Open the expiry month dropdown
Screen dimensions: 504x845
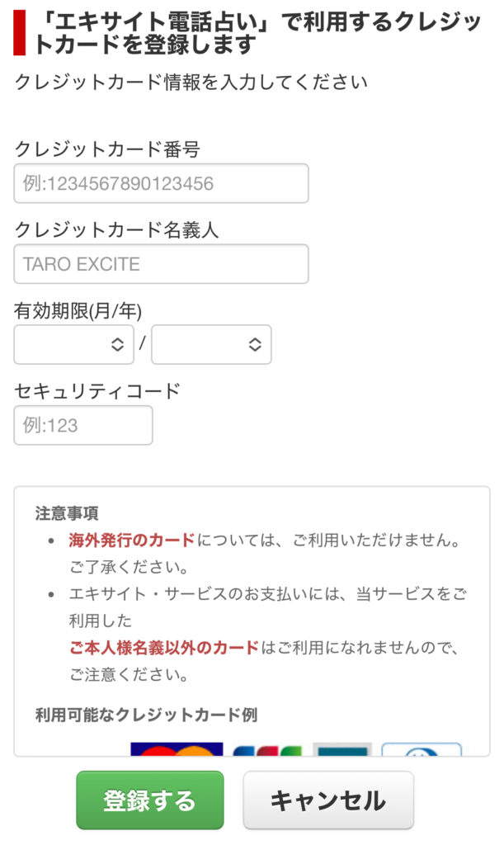click(x=73, y=344)
